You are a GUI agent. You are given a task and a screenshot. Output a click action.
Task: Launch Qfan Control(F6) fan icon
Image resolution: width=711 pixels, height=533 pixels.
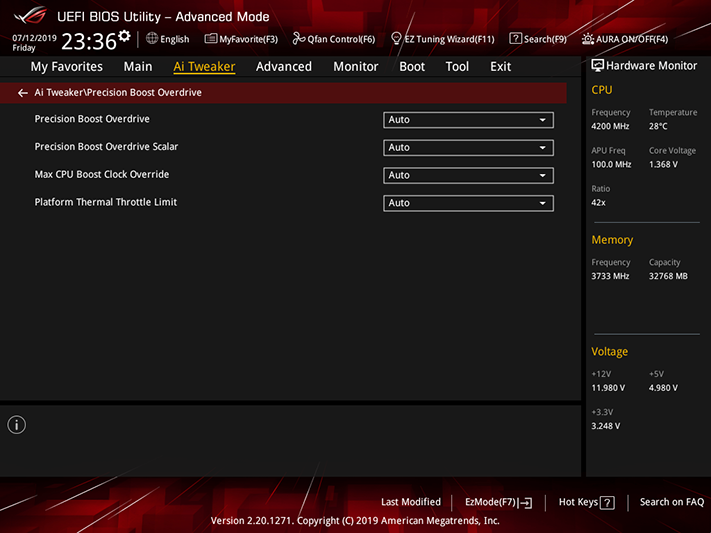[298, 39]
